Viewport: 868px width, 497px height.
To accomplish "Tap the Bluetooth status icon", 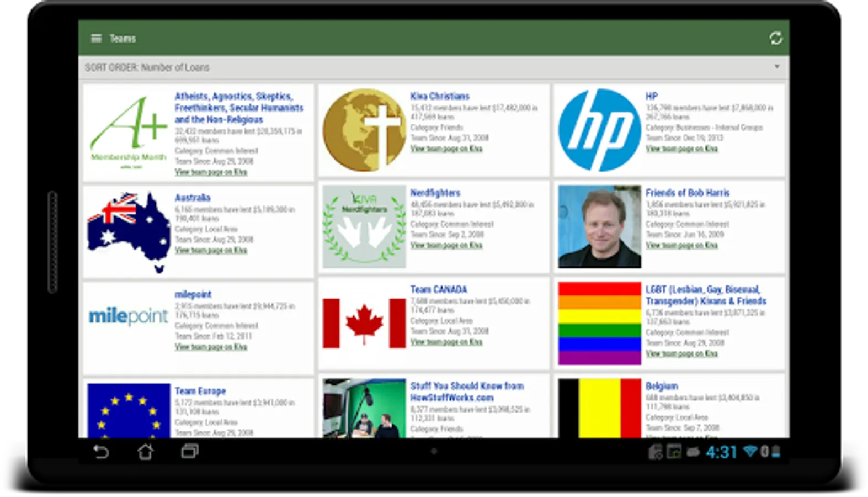I will [765, 452].
